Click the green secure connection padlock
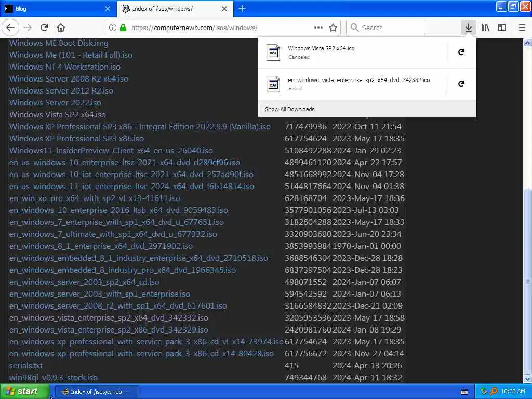Viewport: 532px width, 399px height. (x=124, y=28)
